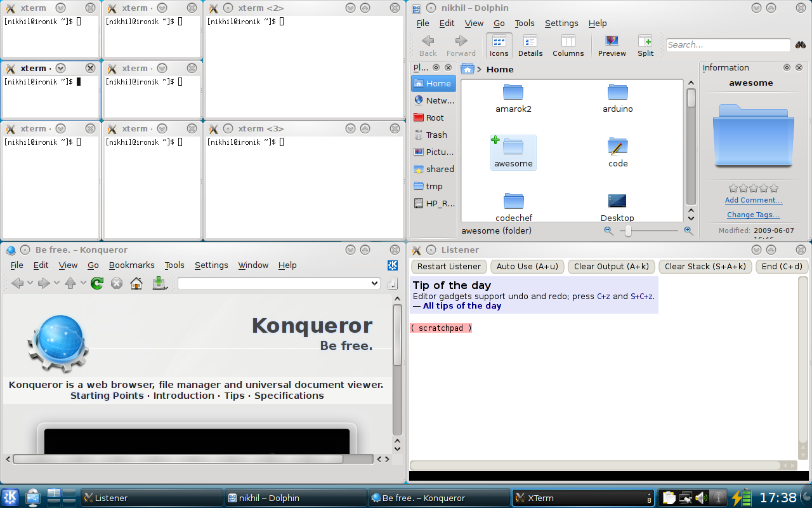Screen dimensions: 812x508
Task: Select the arduino folder
Action: 618,98
